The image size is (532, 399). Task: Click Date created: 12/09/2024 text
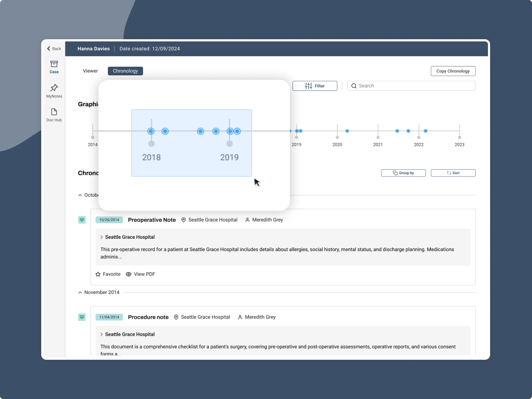click(x=150, y=49)
